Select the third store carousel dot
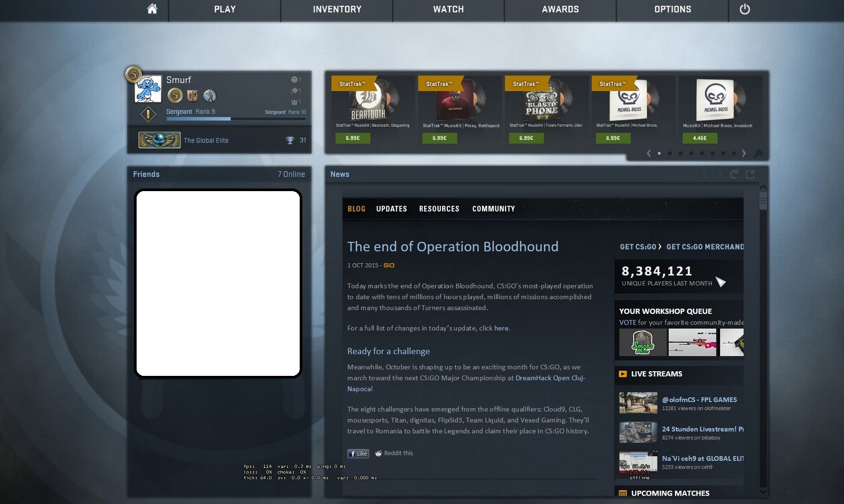 click(x=680, y=154)
